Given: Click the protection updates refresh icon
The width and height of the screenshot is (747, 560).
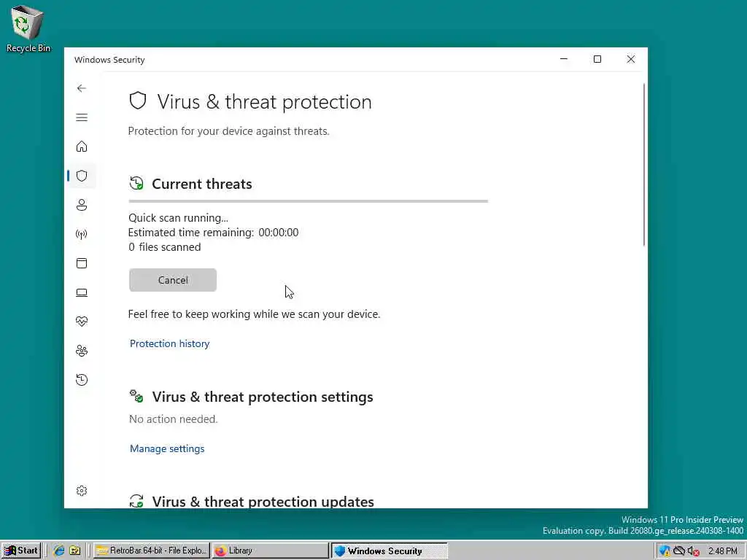Looking at the screenshot, I should coord(136,500).
